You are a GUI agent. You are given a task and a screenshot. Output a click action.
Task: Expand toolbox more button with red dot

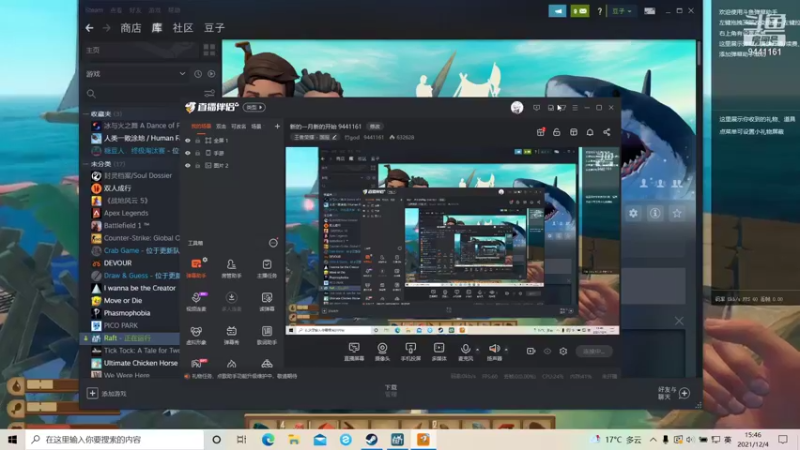273,243
